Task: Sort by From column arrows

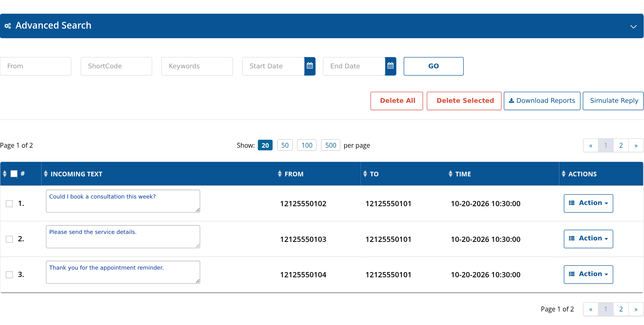Action: click(x=280, y=174)
